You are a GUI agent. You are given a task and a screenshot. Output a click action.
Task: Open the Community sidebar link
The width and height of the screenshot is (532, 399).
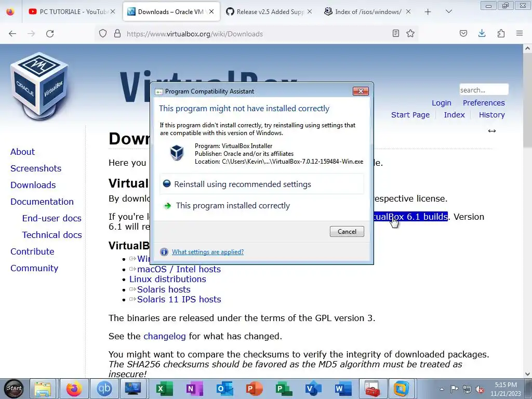[x=34, y=268]
